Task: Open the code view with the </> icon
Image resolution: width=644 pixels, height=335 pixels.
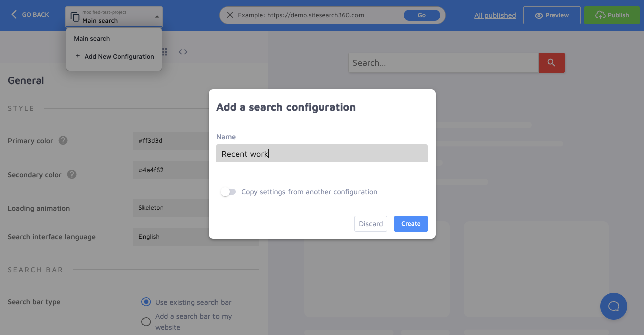Action: pos(183,51)
